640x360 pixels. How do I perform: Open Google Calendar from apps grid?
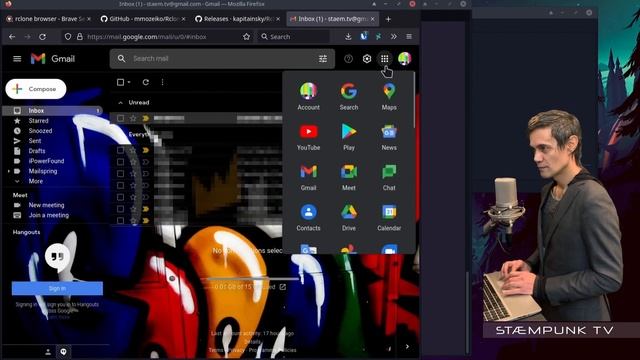(x=389, y=218)
